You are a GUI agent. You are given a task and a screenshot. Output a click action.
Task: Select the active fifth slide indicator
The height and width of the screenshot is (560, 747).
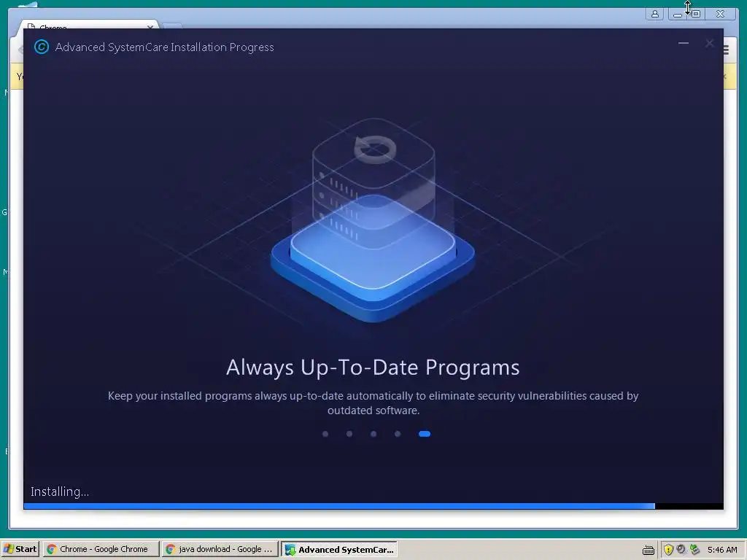click(425, 434)
